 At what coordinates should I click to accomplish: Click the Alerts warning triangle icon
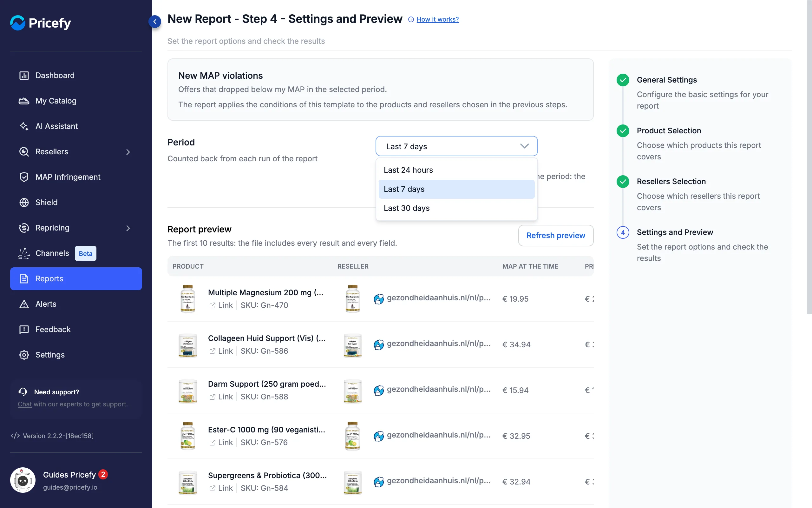[x=24, y=304]
